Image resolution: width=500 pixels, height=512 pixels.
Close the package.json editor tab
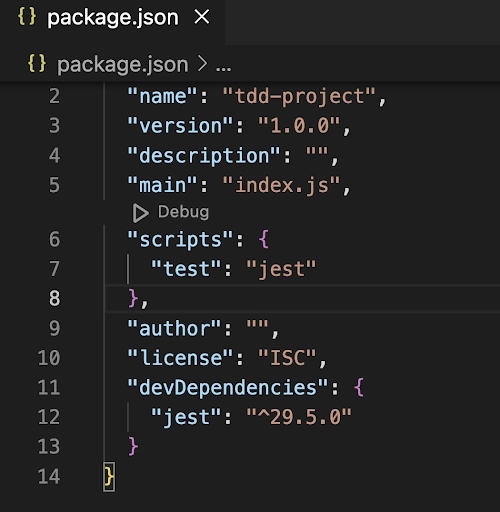coord(202,17)
